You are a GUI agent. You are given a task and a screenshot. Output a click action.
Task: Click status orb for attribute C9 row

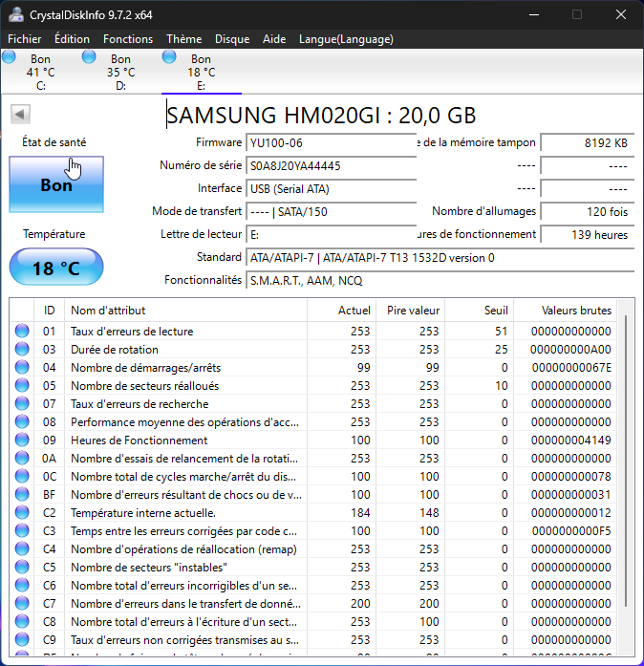click(22, 639)
